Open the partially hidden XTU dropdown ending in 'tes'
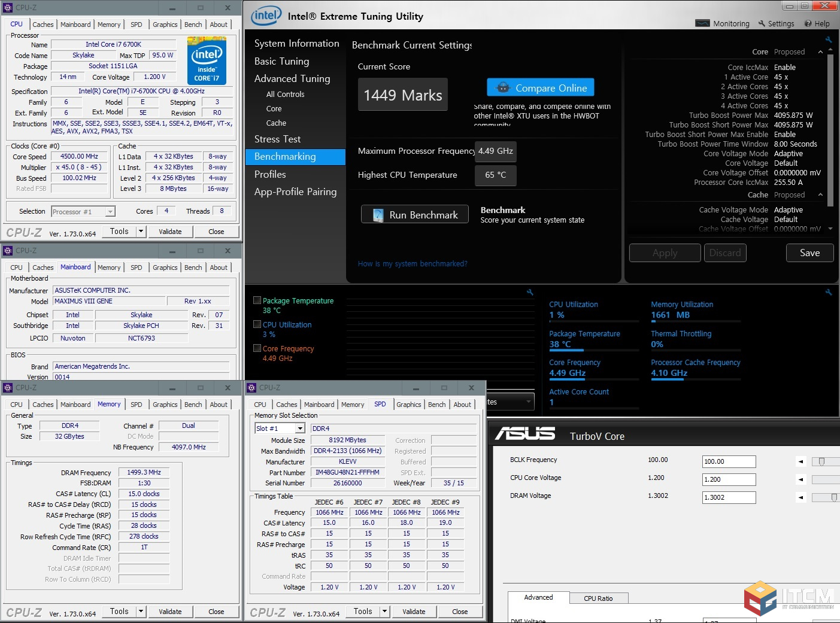This screenshot has width=840, height=623. [x=510, y=402]
